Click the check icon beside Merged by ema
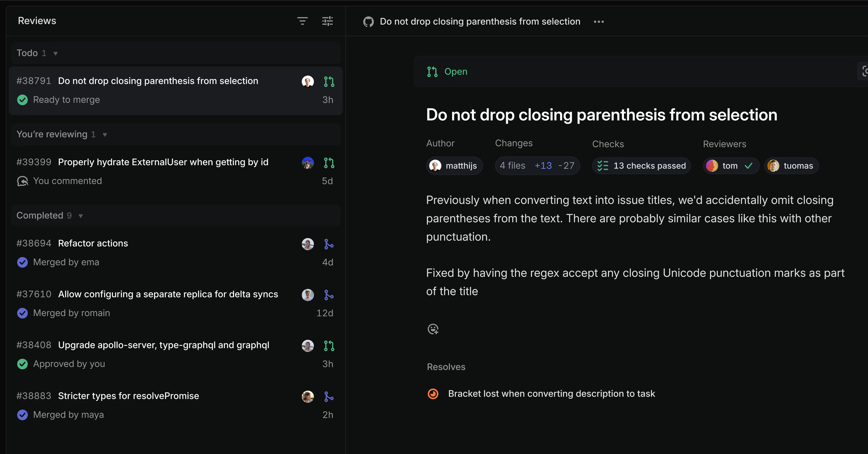The height and width of the screenshot is (454, 868). click(23, 262)
